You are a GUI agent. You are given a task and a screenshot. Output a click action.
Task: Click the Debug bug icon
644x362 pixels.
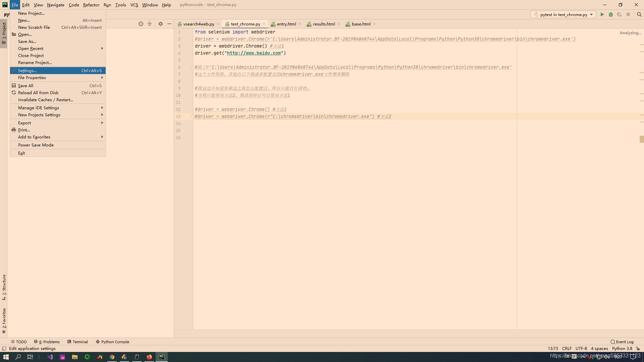tap(611, 14)
